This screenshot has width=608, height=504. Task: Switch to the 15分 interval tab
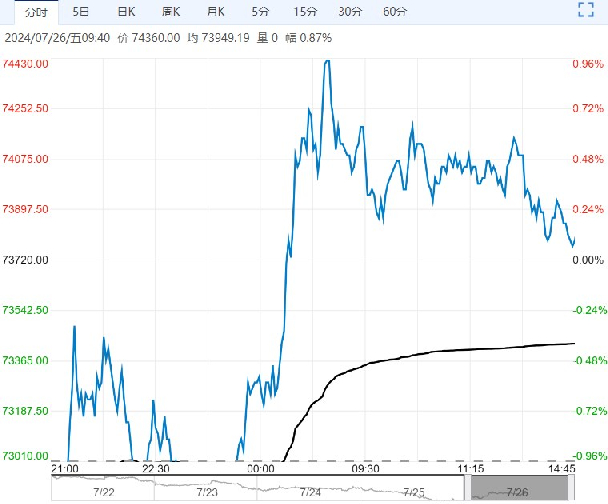coord(305,12)
